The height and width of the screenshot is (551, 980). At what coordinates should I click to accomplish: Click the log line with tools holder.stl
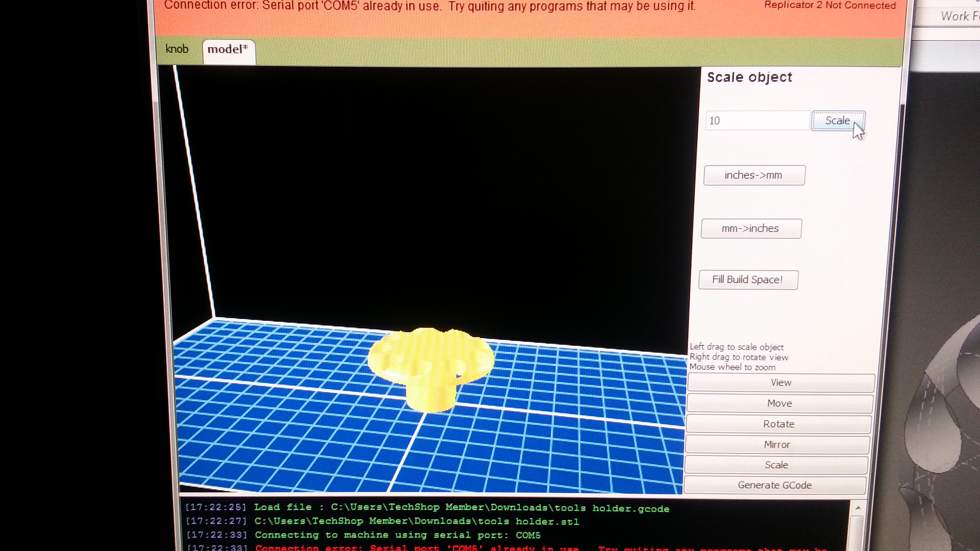pyautogui.click(x=382, y=521)
